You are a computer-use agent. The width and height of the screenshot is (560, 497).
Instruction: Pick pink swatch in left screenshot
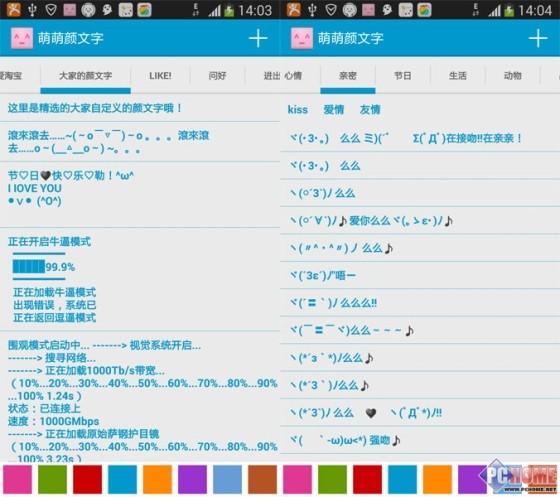click(18, 479)
